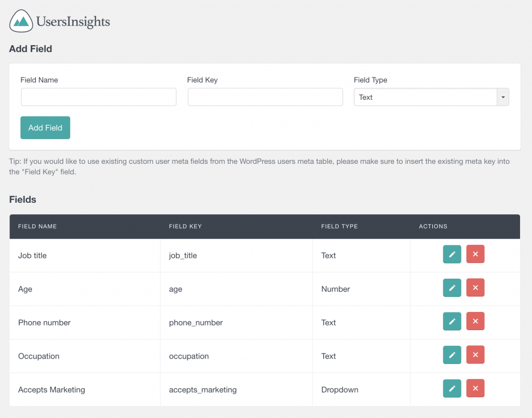Screen dimensions: 532x418
Task: Focus the Field Name input
Action: 98,97
